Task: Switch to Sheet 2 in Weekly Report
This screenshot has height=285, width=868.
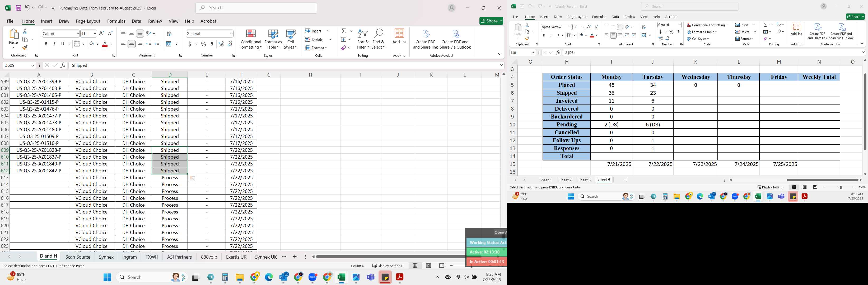Action: point(565,180)
